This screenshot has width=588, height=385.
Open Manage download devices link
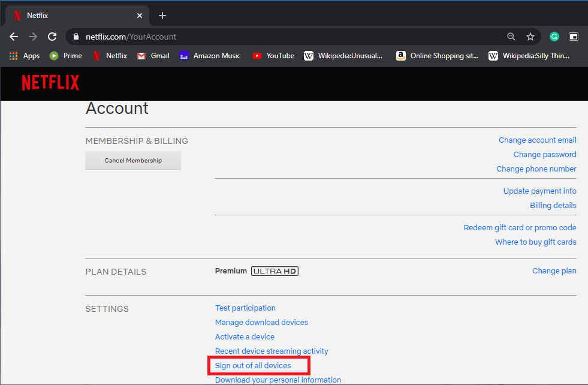[x=261, y=323]
